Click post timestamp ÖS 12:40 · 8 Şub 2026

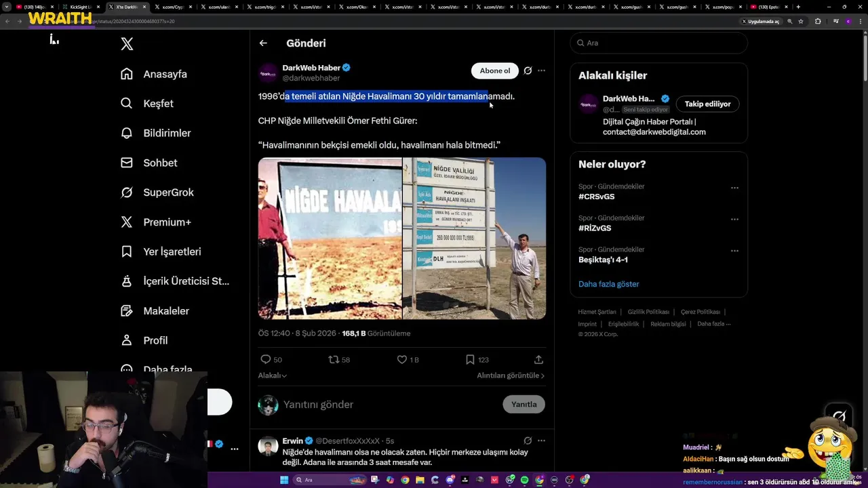(x=297, y=333)
